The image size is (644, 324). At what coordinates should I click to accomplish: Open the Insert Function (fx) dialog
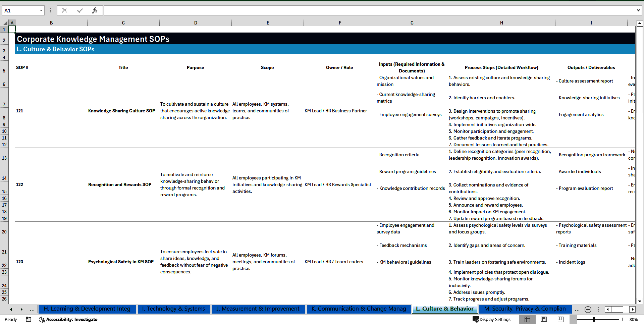point(95,10)
